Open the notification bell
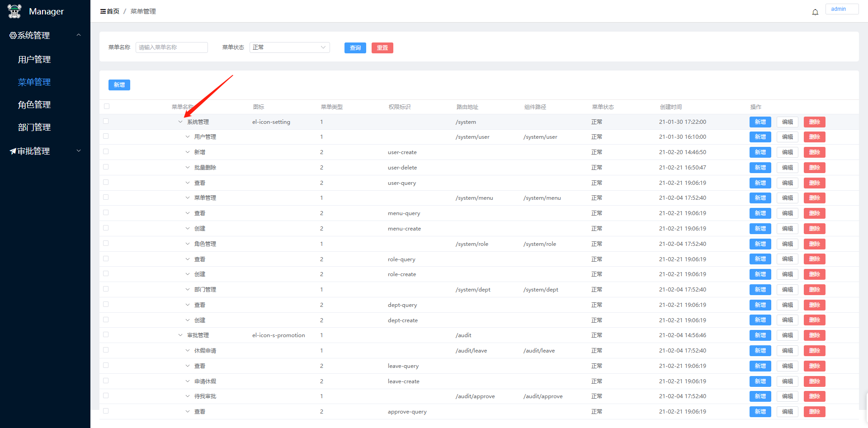This screenshot has width=868, height=428. (x=815, y=12)
